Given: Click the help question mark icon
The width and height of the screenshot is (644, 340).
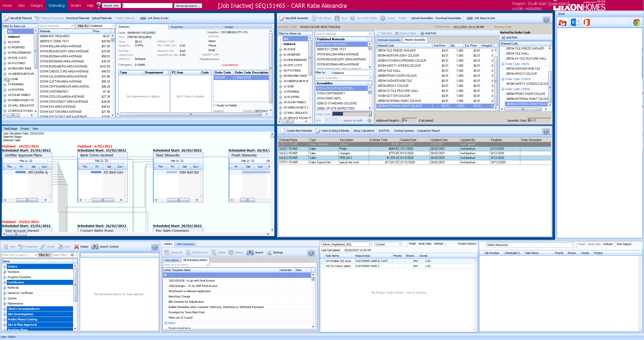Looking at the screenshot, I should (x=99, y=5).
